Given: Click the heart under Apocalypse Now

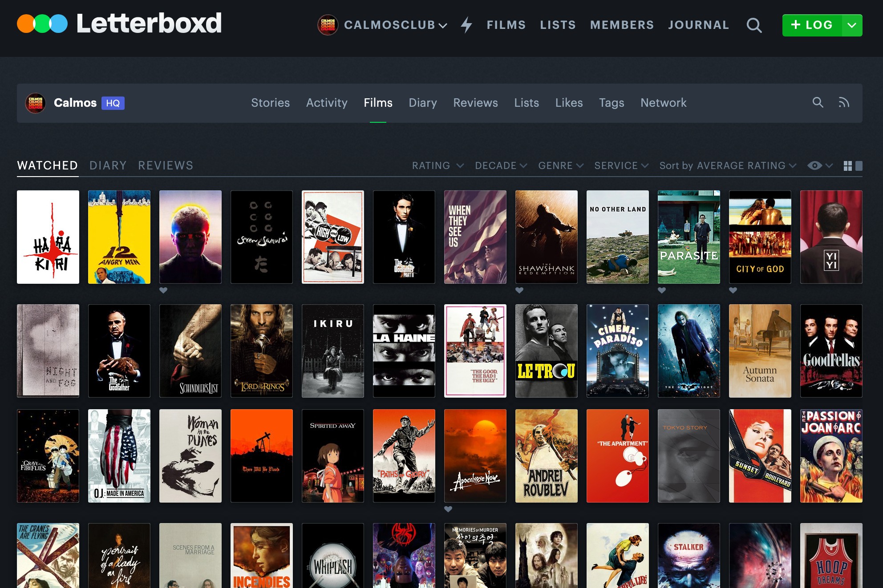Looking at the screenshot, I should coord(448,509).
